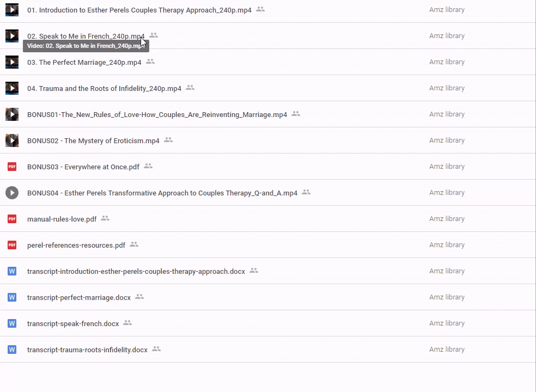The width and height of the screenshot is (536, 392).
Task: Click Amz library owner on perel-references row
Action: (x=447, y=245)
